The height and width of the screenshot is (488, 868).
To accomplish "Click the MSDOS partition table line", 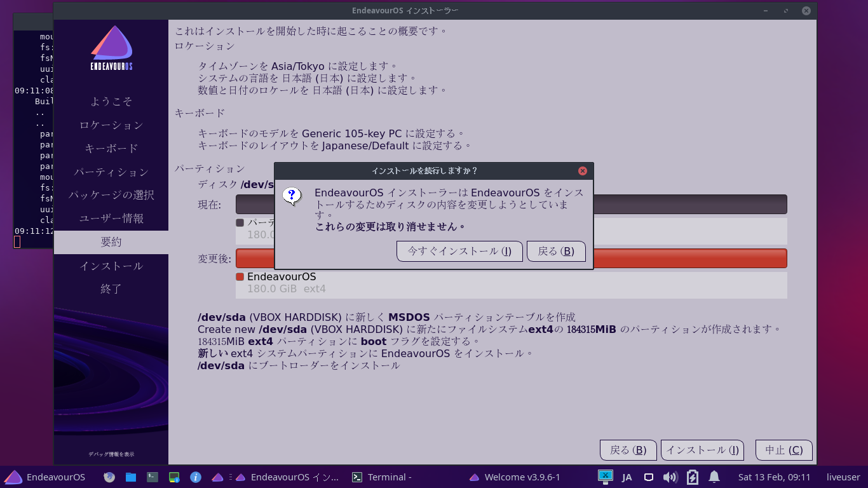I will 386,317.
